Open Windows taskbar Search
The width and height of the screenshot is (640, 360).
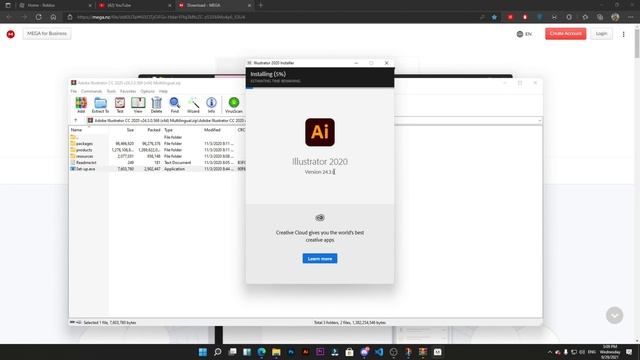pos(218,352)
